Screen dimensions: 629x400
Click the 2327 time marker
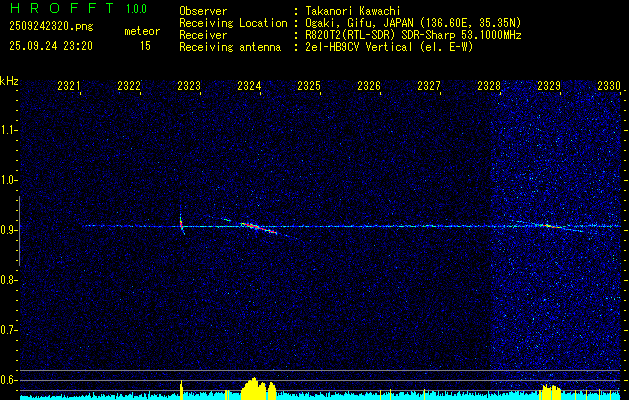[428, 86]
